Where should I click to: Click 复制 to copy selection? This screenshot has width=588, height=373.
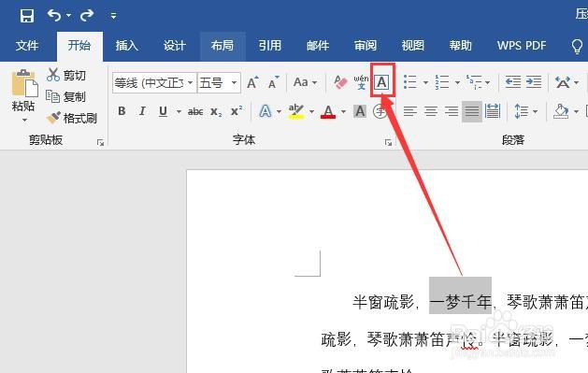pyautogui.click(x=65, y=96)
